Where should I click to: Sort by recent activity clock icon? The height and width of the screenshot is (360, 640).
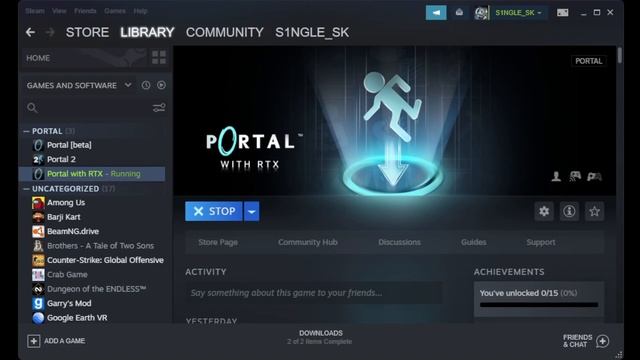click(x=146, y=85)
